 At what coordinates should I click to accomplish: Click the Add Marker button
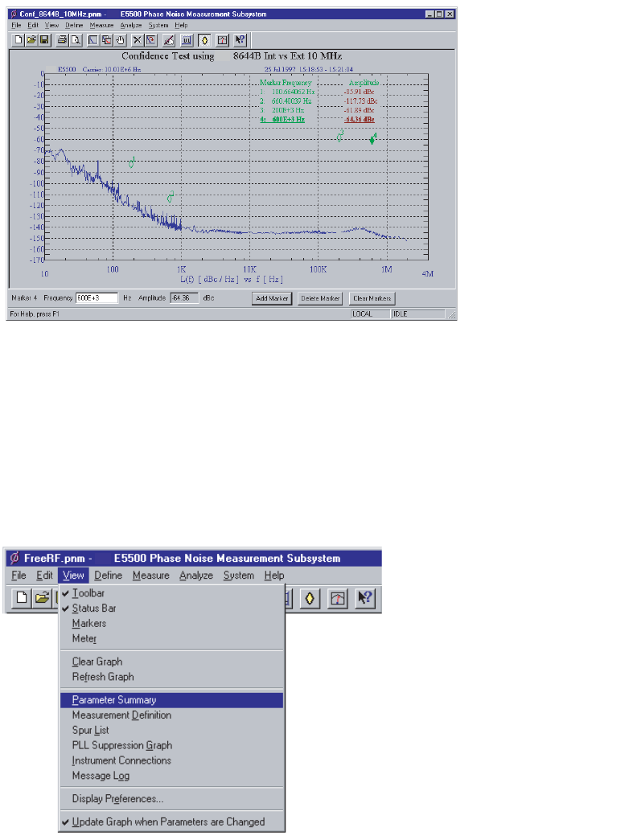(x=272, y=298)
